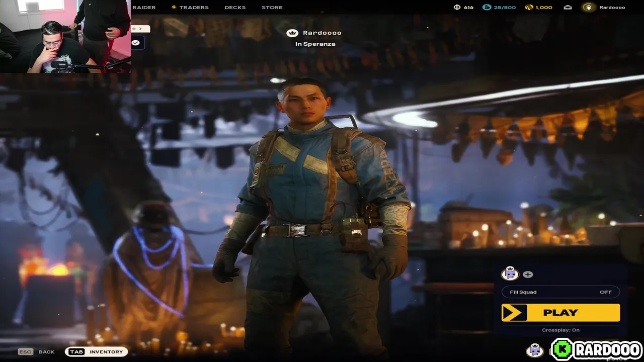Screen dimensions: 644x362
Task: Open the RAIDER tab
Action: coord(144,8)
